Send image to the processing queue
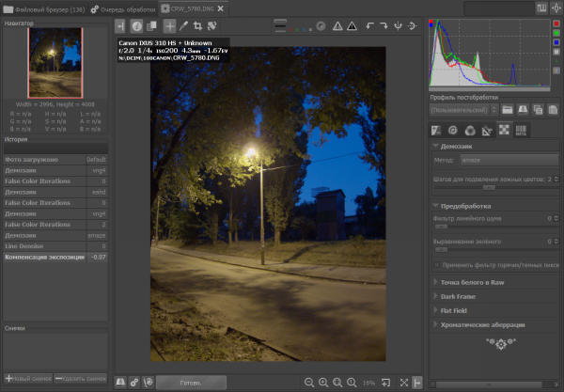 coord(134,383)
